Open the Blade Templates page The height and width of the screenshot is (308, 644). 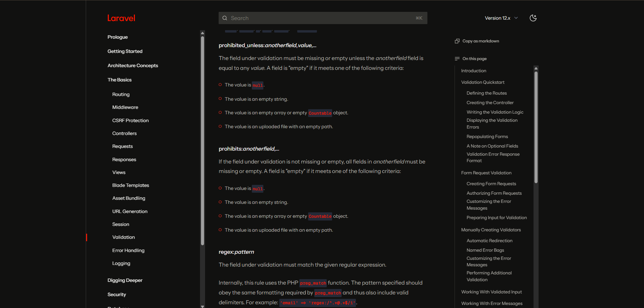(x=130, y=185)
